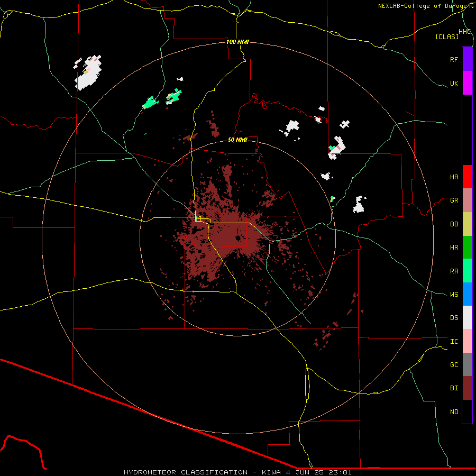The image size is (476, 476).
Task: Click the RF purple legend swatch
Action: [467, 59]
